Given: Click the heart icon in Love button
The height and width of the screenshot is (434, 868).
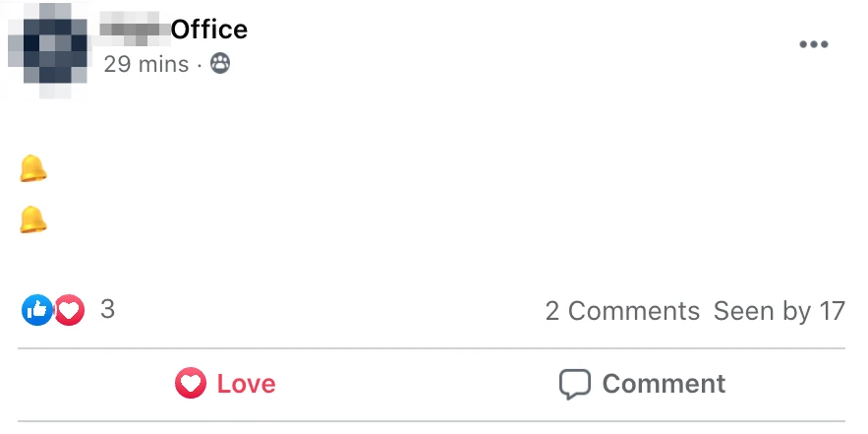Looking at the screenshot, I should (x=191, y=384).
